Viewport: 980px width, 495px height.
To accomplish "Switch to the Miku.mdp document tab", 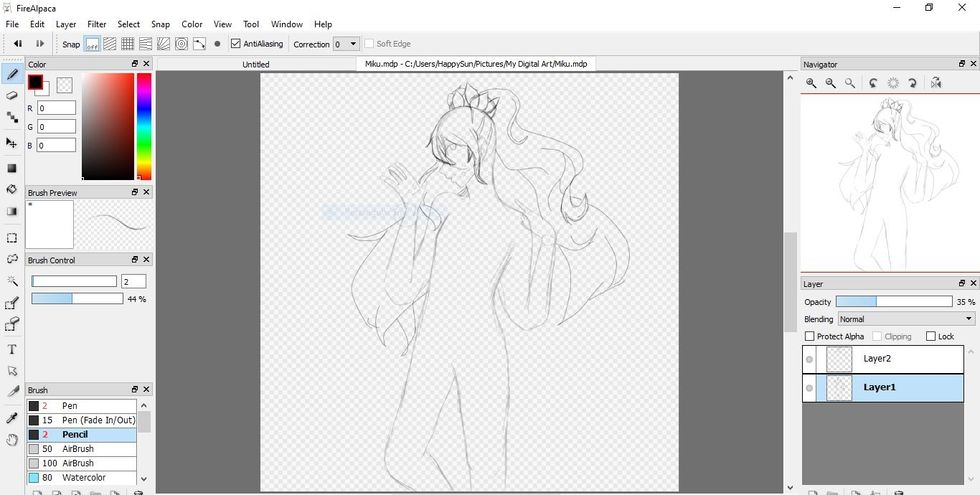I will [x=476, y=64].
